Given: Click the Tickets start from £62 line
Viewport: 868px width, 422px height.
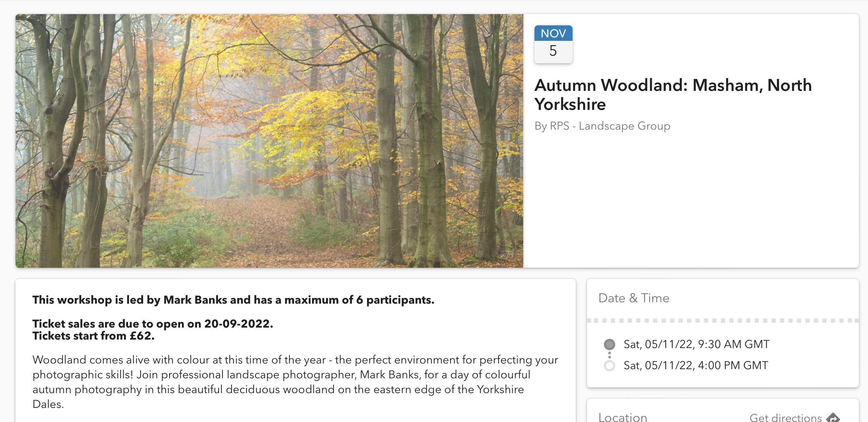Looking at the screenshot, I should (x=93, y=336).
